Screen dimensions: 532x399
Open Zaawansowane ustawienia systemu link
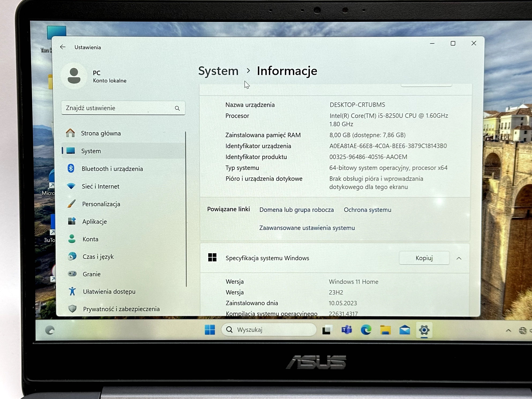307,228
